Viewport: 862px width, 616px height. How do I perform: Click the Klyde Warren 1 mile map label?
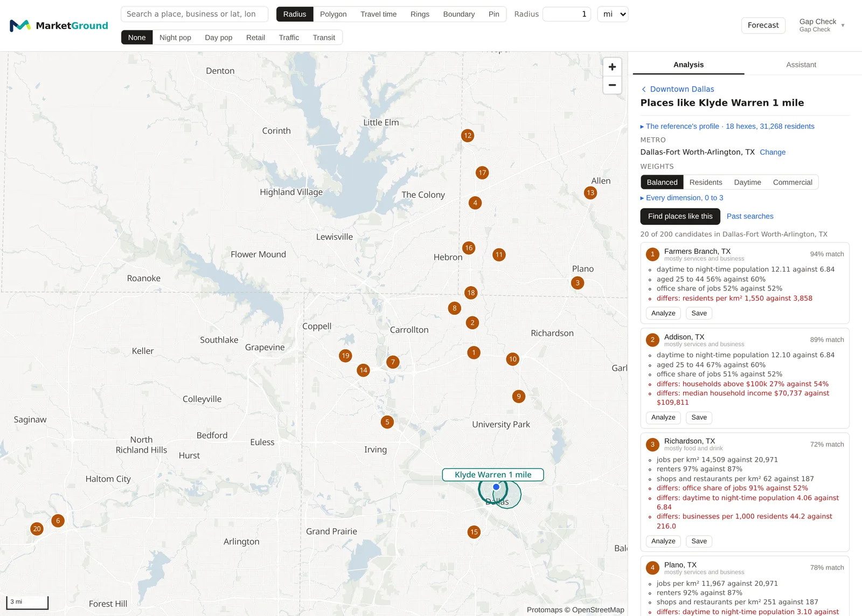493,475
